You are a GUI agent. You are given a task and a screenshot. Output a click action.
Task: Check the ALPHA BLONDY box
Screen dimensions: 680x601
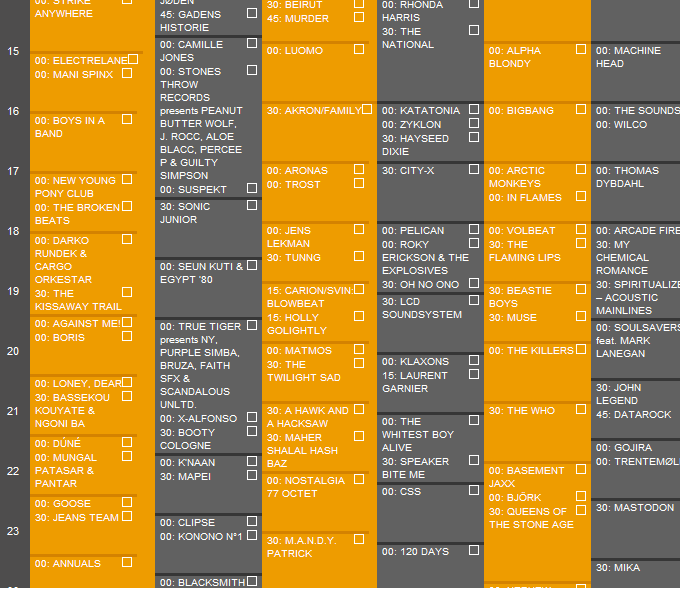[581, 49]
